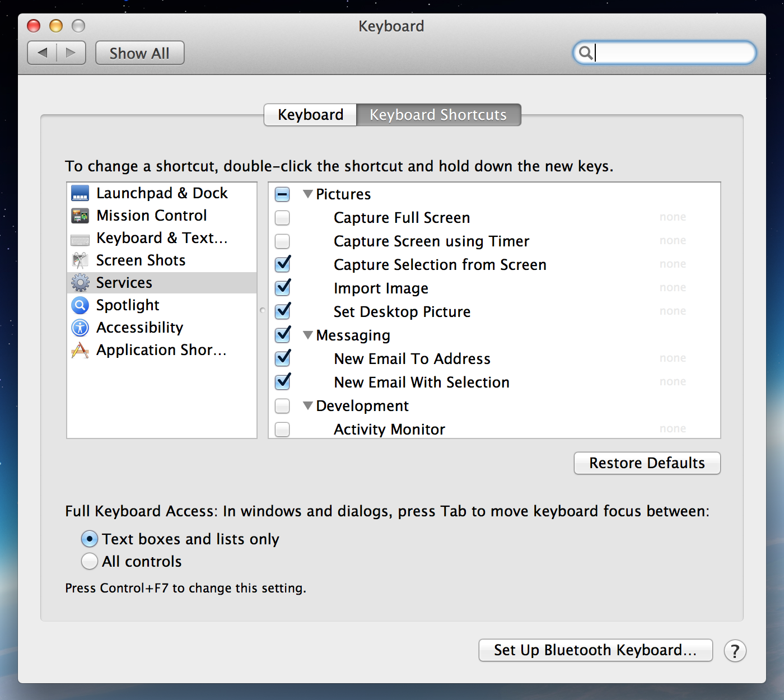This screenshot has width=784, height=700.
Task: Click shortcut 'none' for Capture Selection from Screen
Action: [673, 264]
